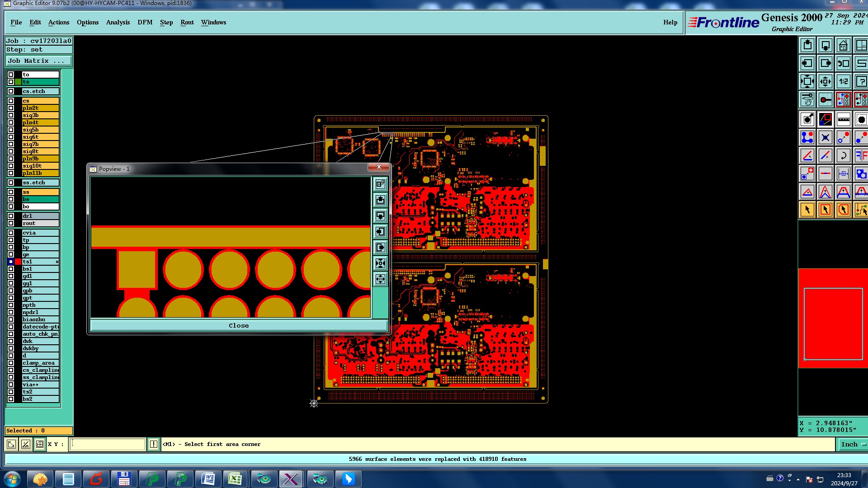Click the X Y coordinate input field
The width and height of the screenshot is (868, 488).
coord(108,444)
